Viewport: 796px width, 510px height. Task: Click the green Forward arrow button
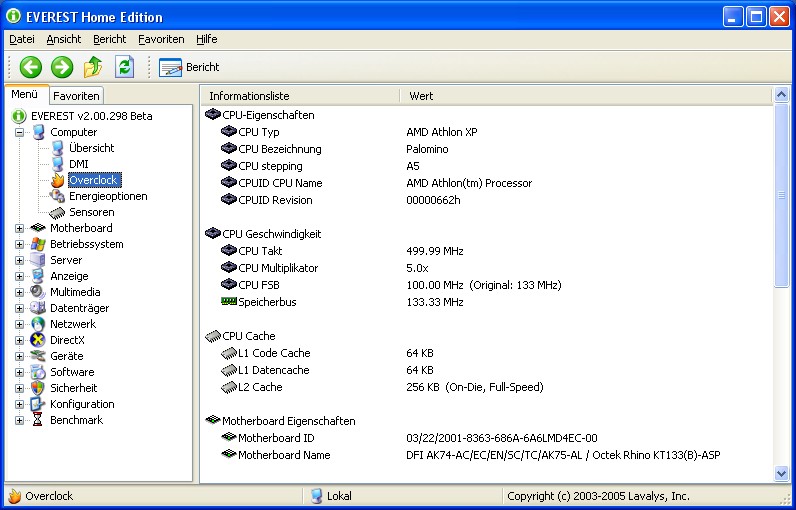[x=62, y=67]
